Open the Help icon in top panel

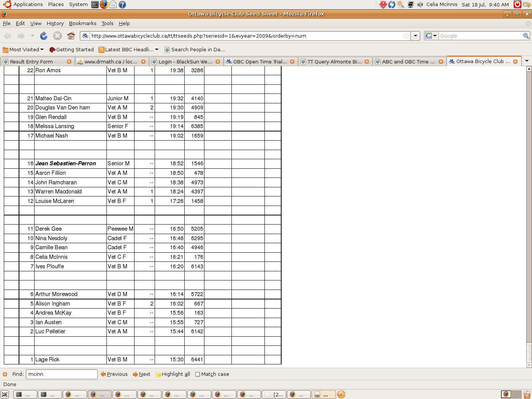(x=122, y=5)
